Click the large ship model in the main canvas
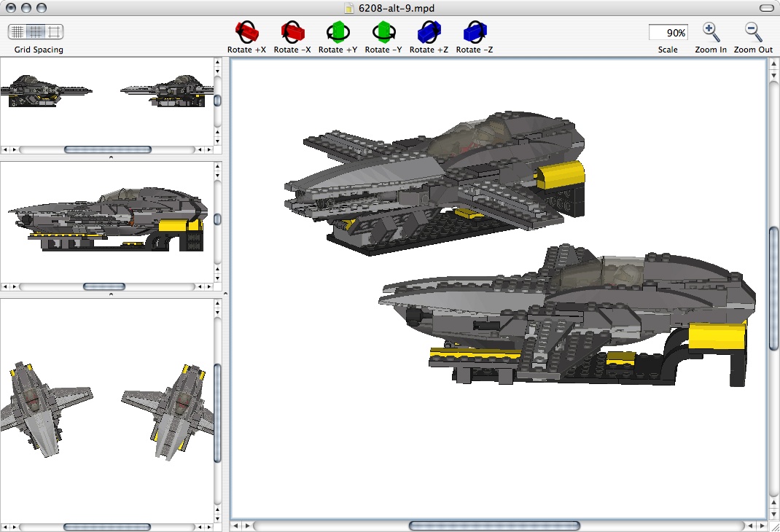Screen dimensions: 780x532 pos(569,313)
